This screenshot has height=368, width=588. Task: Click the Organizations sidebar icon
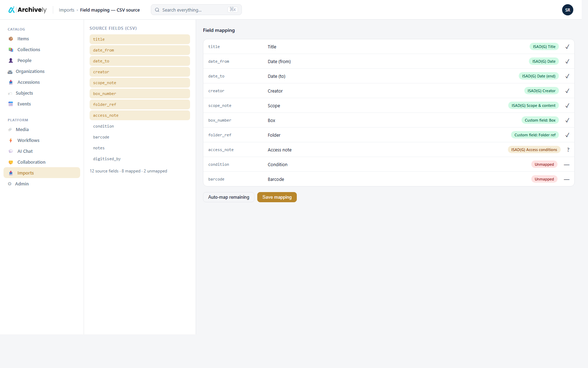point(10,71)
